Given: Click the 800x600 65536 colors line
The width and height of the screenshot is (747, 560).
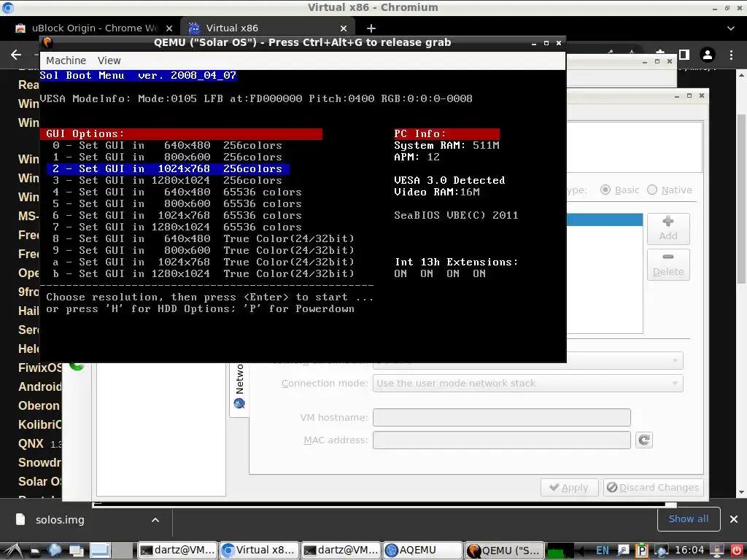Looking at the screenshot, I should click(177, 203).
